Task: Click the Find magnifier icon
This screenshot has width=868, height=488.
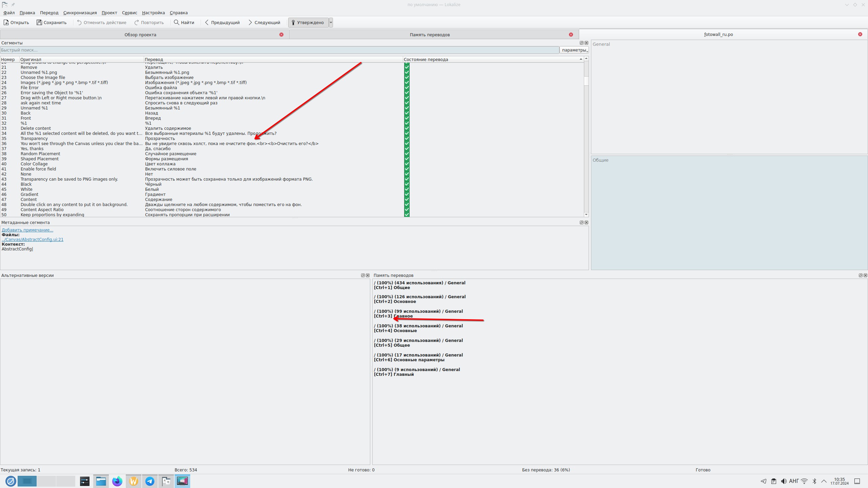Action: [x=176, y=22]
